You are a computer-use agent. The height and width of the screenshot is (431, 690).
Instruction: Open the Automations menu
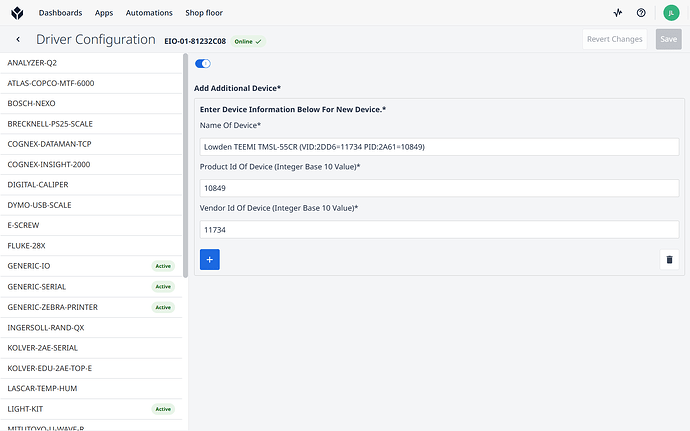tap(149, 13)
